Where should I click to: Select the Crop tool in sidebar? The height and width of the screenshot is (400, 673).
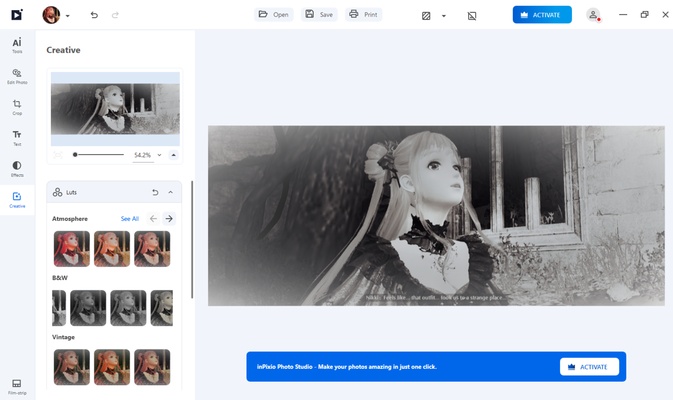(x=17, y=107)
